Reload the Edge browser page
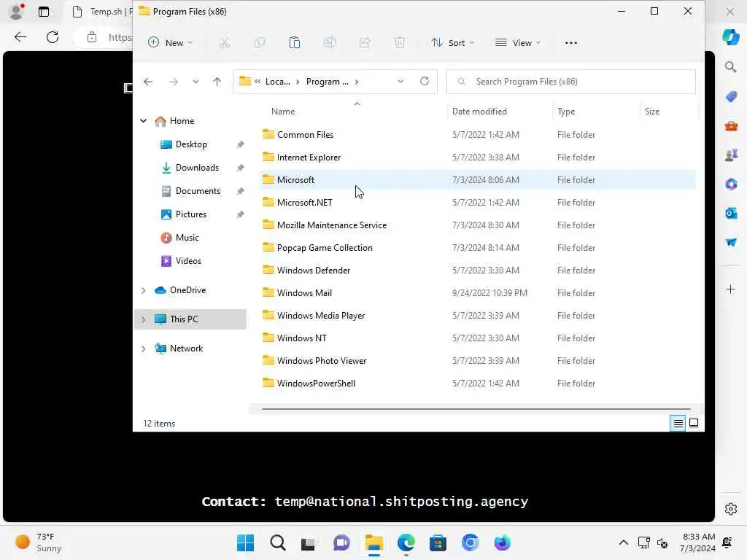This screenshot has width=747, height=560. pyautogui.click(x=53, y=37)
